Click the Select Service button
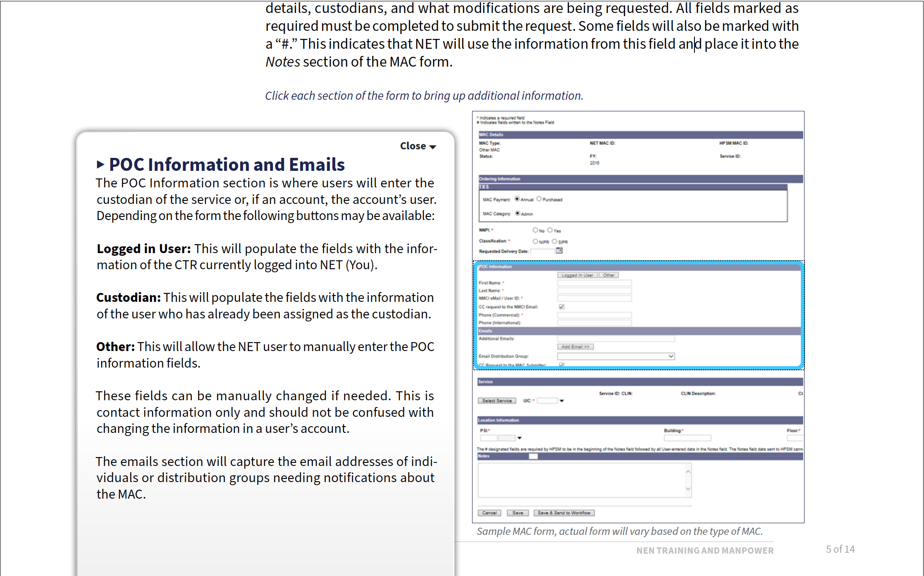 [497, 401]
